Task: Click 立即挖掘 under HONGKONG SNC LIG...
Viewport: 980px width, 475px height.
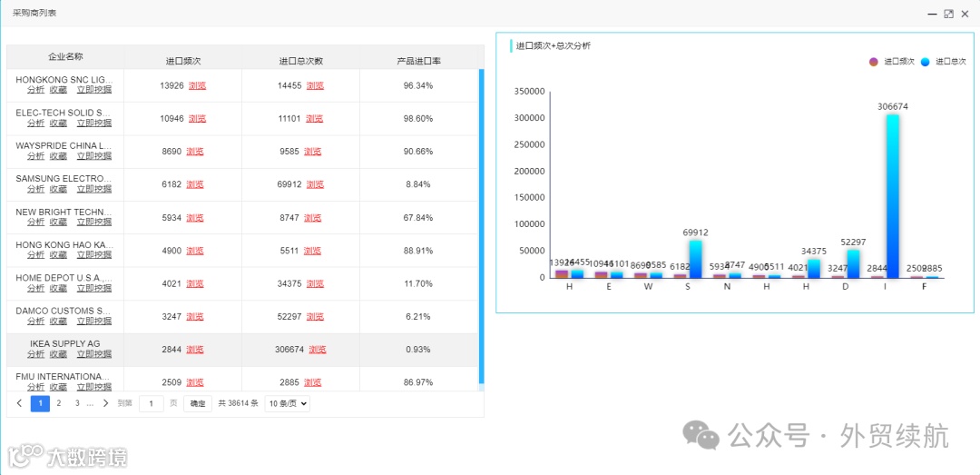Action: point(94,90)
